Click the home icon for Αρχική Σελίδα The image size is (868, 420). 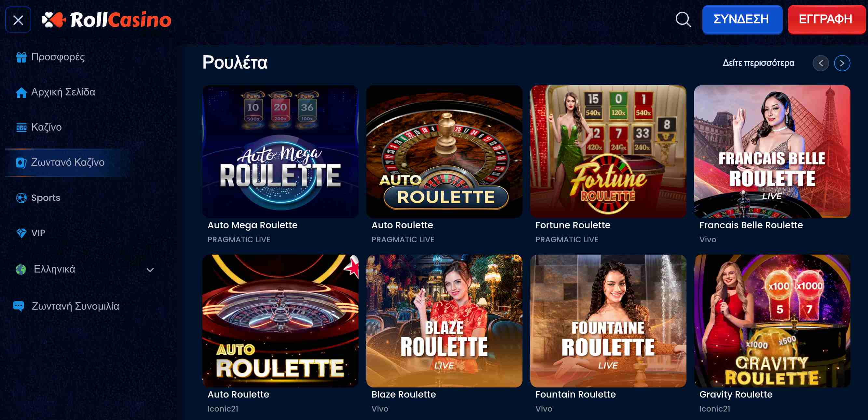[21, 92]
